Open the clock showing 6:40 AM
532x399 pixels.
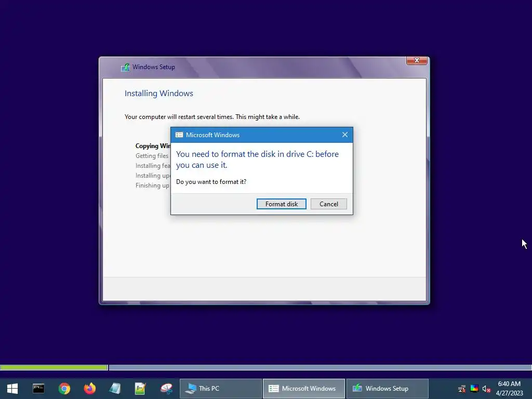pyautogui.click(x=509, y=389)
